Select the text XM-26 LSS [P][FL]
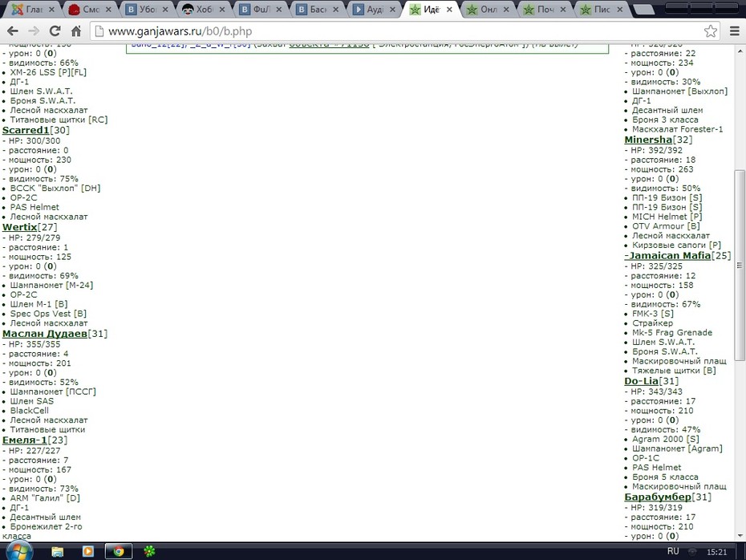The height and width of the screenshot is (560, 746). [48, 72]
